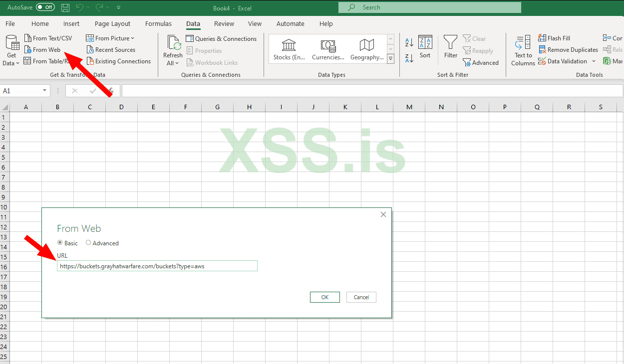624x364 pixels.
Task: Switch to the Formulas ribbon tab
Action: click(x=158, y=23)
